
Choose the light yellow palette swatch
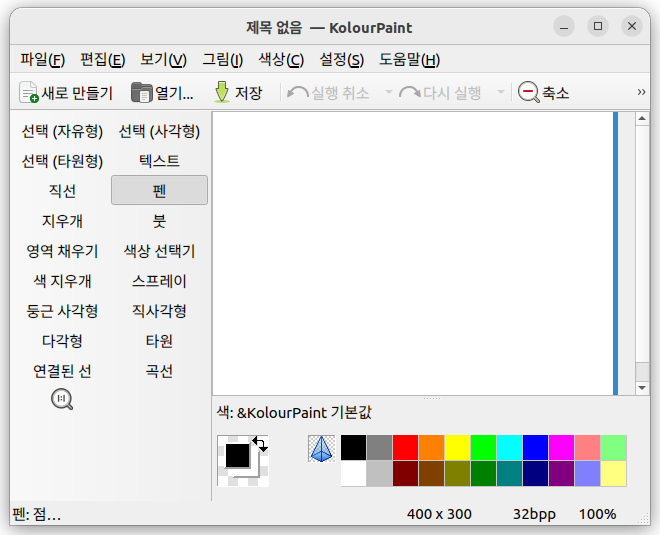614,474
